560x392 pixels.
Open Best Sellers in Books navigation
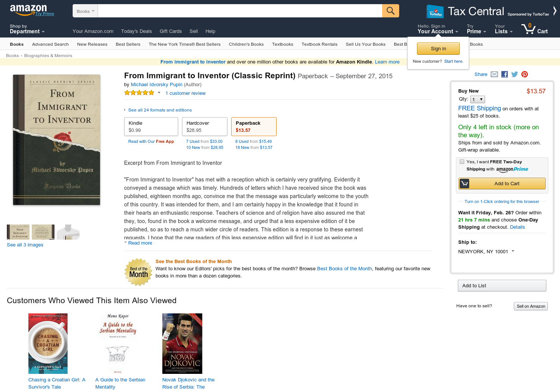click(128, 44)
